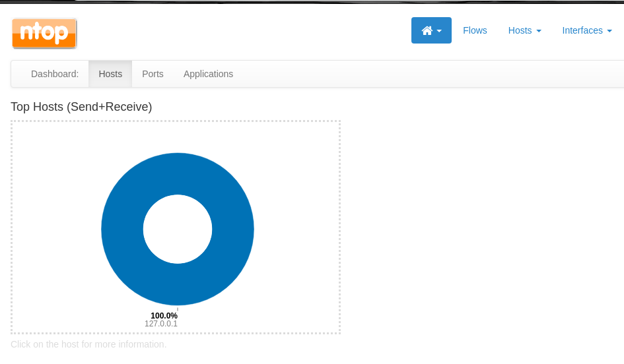Click the small tick line below the donut
This screenshot has height=364, width=624.
pos(178,309)
